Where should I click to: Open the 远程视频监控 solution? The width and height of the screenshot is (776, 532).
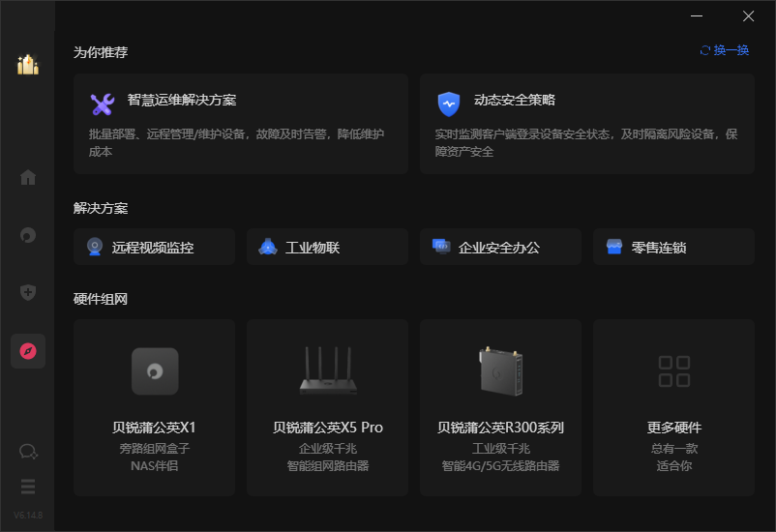(x=154, y=247)
